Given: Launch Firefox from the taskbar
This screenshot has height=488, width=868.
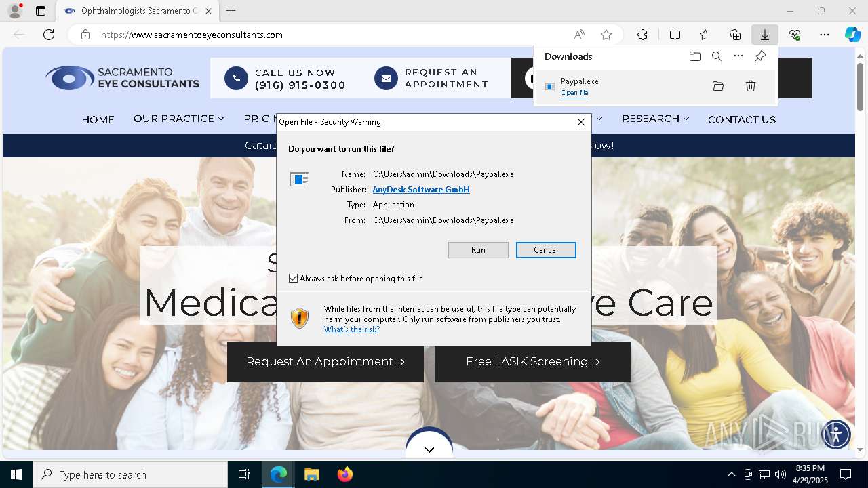Looking at the screenshot, I should [x=344, y=474].
